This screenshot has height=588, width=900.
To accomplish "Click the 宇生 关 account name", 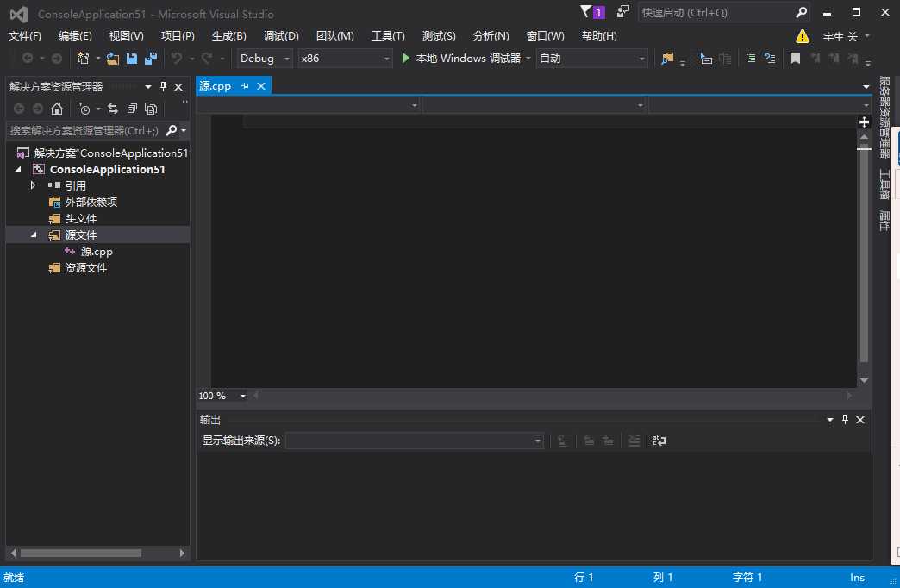I will (841, 37).
